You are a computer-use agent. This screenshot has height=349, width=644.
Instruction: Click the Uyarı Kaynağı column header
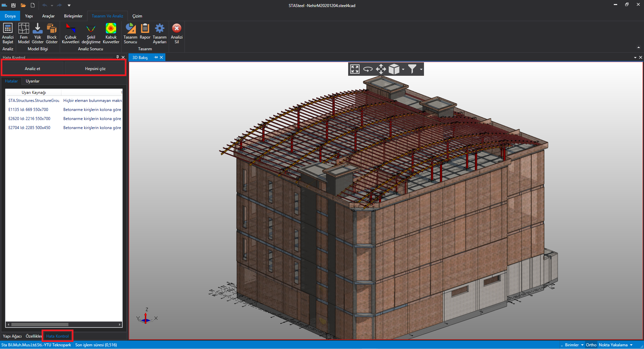click(x=34, y=93)
